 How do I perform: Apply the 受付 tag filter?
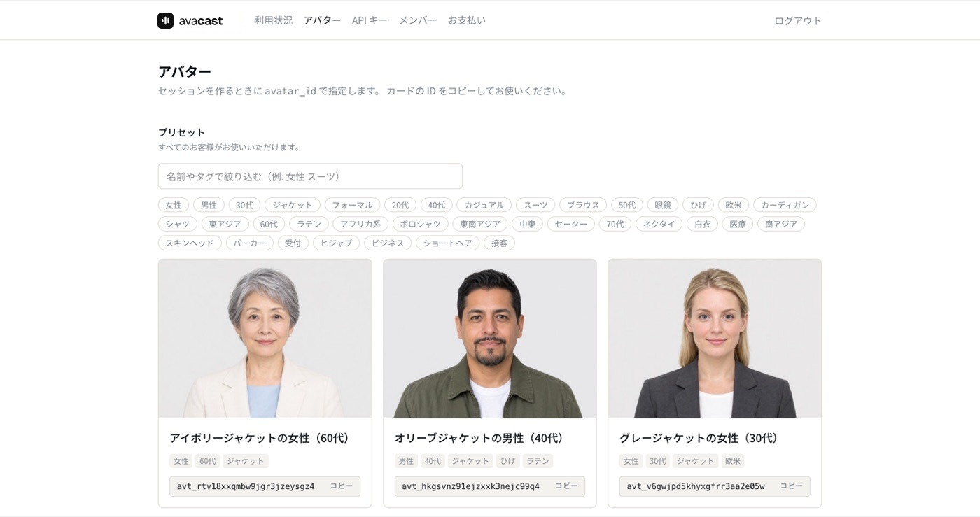(293, 243)
